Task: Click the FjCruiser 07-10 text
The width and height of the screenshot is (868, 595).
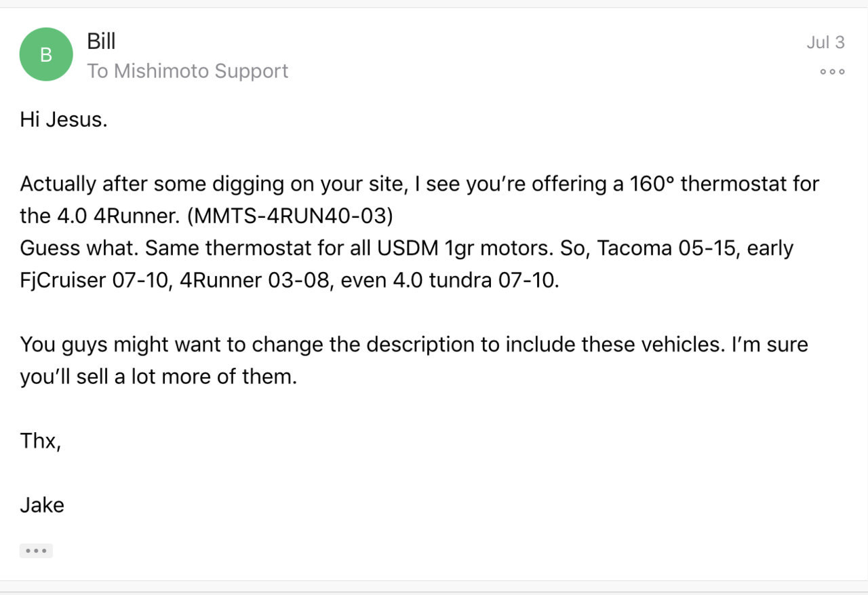Action: point(94,280)
